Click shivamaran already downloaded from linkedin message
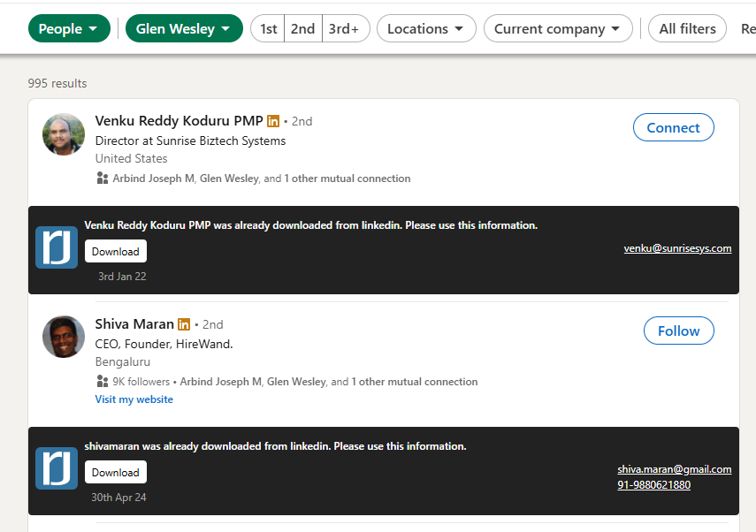756x532 pixels. (x=275, y=446)
